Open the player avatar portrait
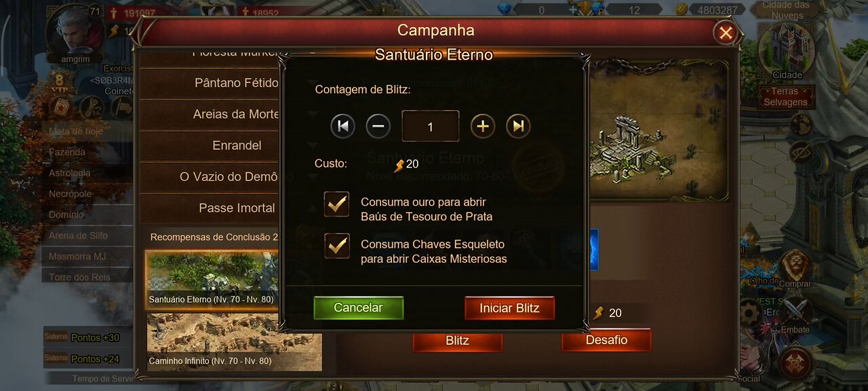The image size is (868, 391). pos(75,31)
